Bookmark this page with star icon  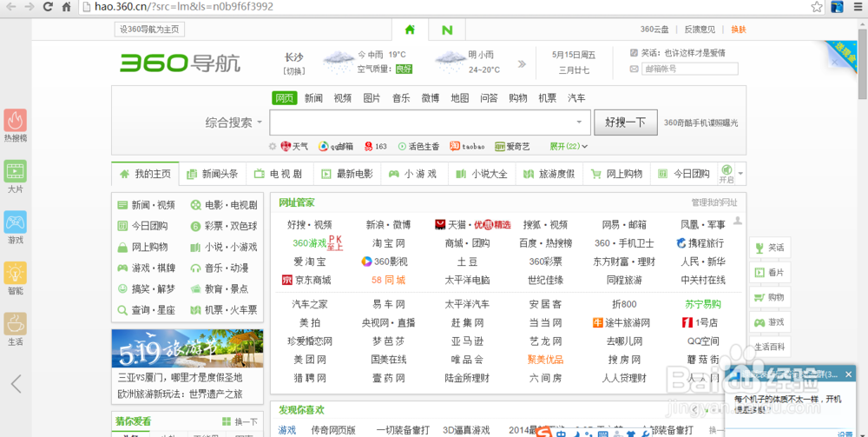coord(817,7)
